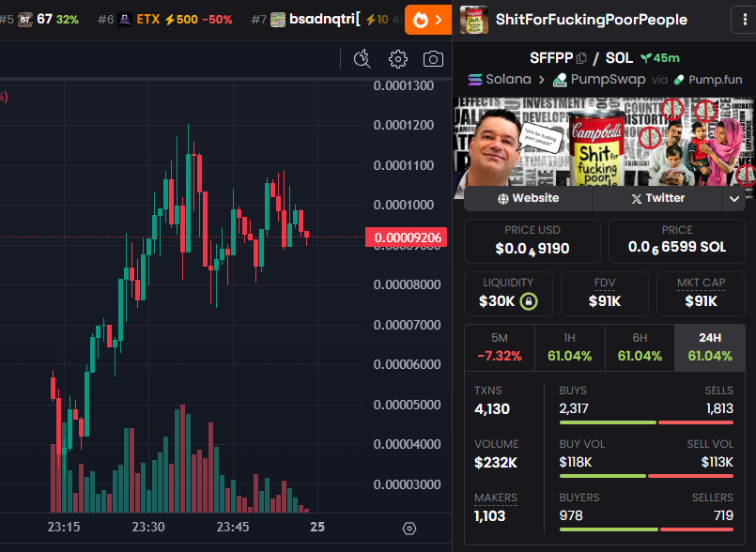
Task: Select the 6H timeframe tab
Action: click(x=640, y=347)
